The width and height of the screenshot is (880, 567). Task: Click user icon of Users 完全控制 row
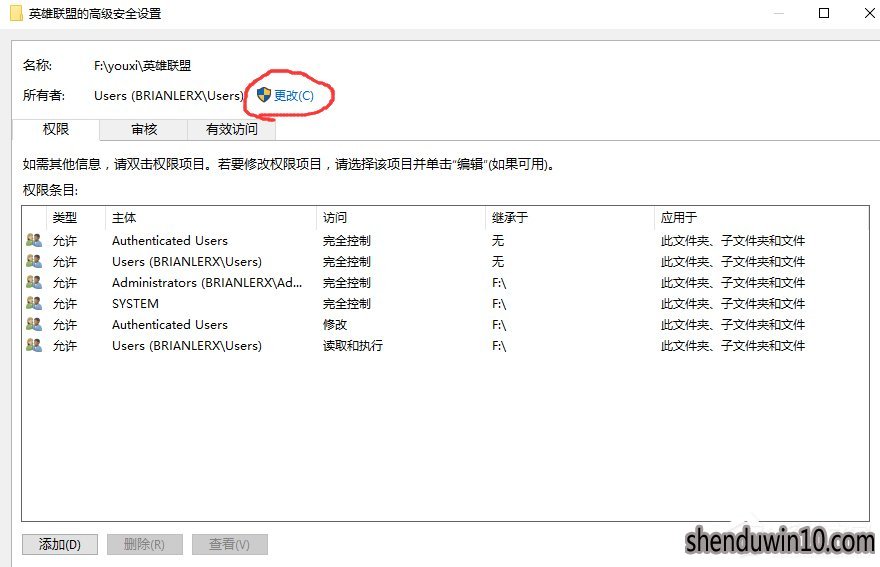(x=34, y=262)
